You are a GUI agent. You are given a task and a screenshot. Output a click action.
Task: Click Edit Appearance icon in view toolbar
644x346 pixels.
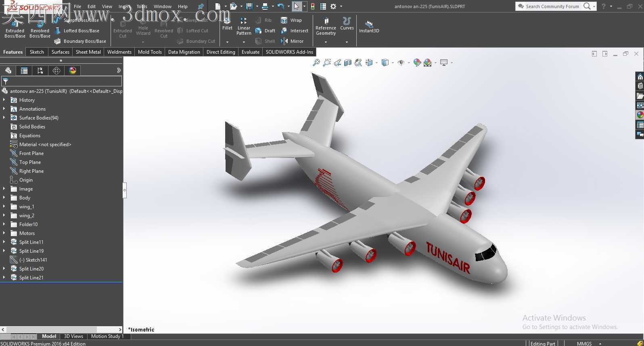point(417,63)
